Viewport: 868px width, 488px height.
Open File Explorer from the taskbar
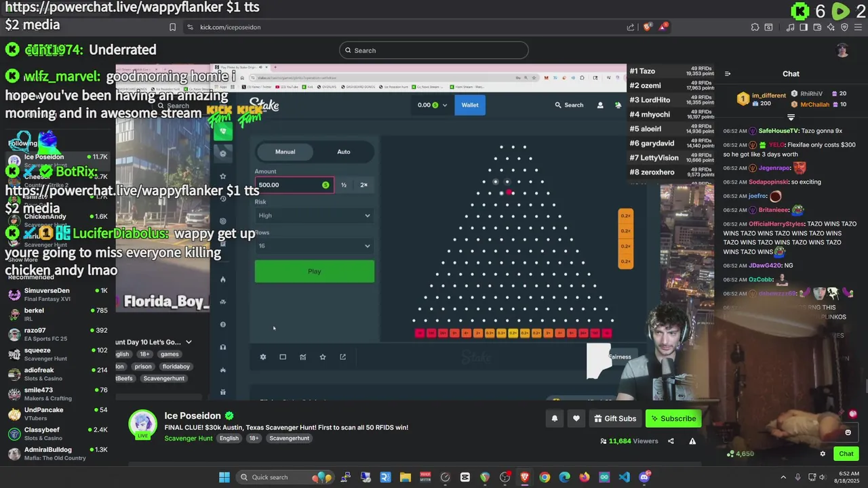click(x=405, y=477)
